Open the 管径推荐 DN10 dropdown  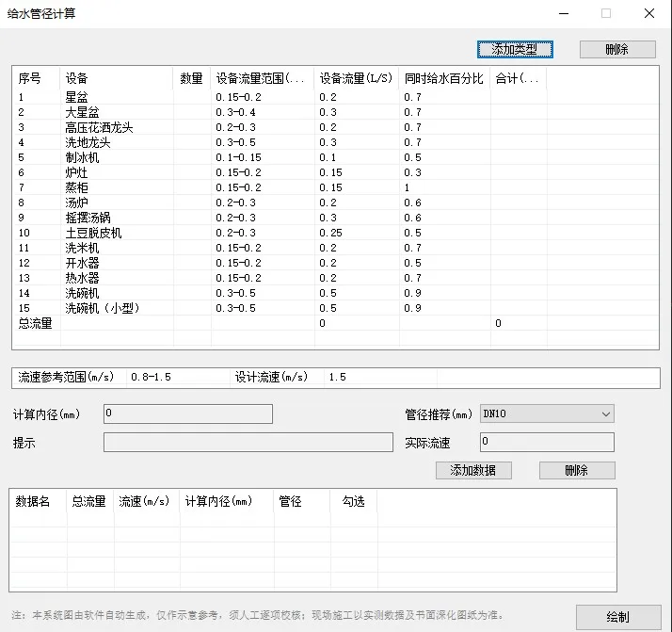(x=547, y=413)
